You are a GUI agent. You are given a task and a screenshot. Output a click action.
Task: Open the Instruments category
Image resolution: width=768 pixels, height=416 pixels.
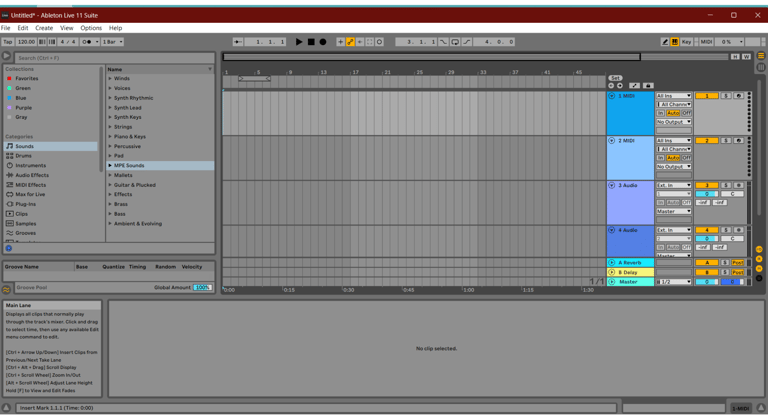pyautogui.click(x=30, y=166)
